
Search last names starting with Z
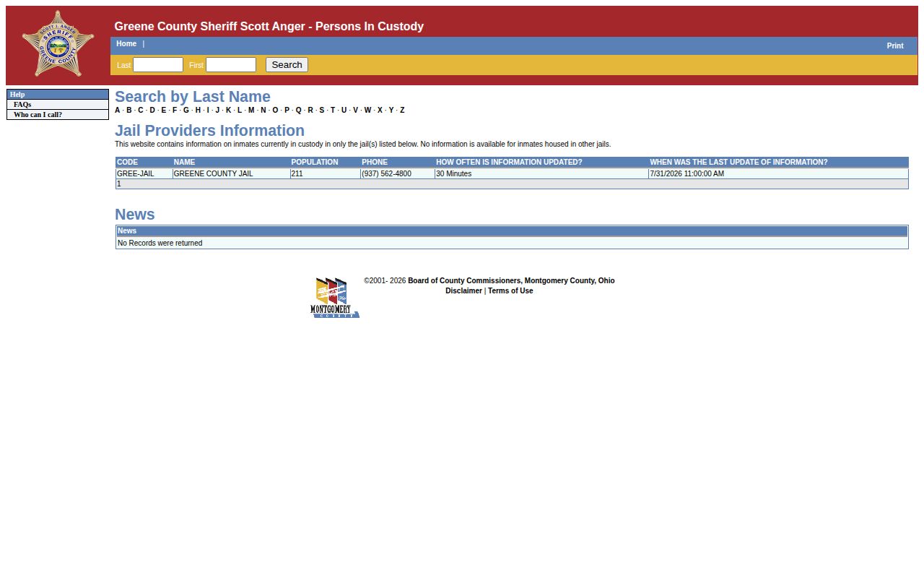[402, 111]
